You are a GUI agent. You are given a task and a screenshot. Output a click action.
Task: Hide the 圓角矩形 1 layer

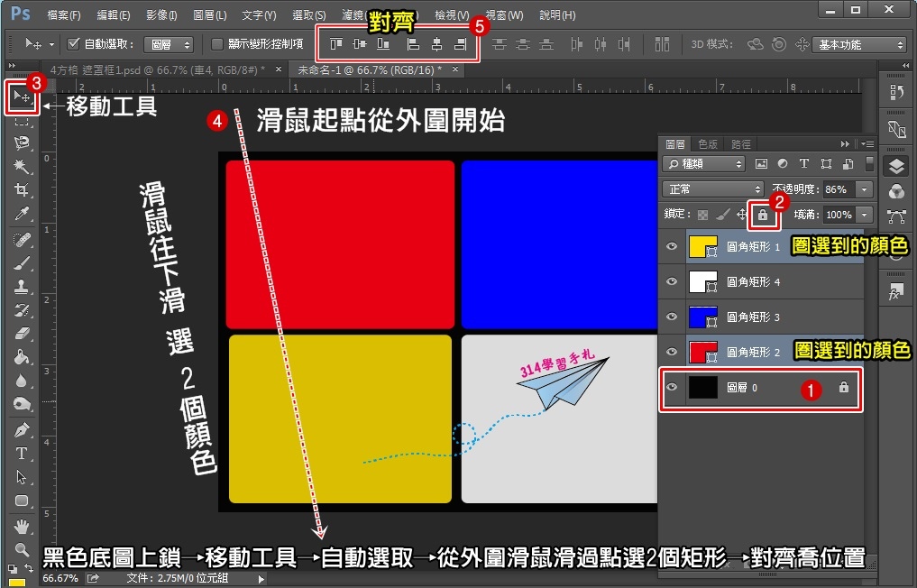[x=672, y=246]
